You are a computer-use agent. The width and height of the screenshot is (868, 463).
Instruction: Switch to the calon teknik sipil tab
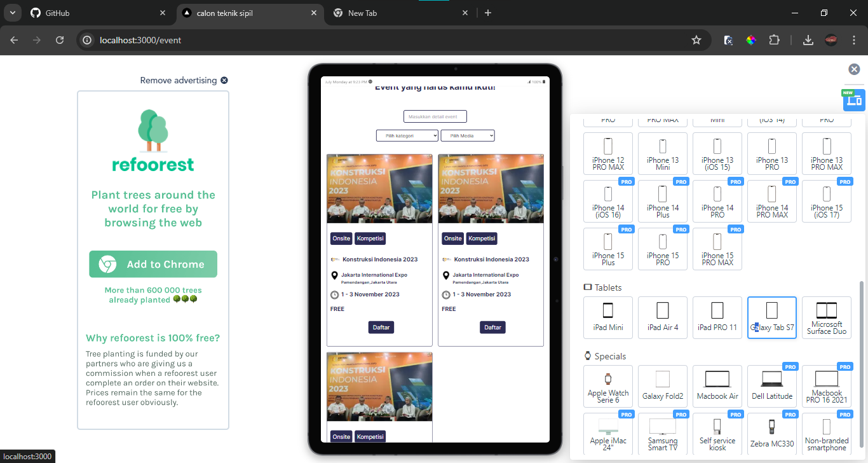tap(248, 13)
